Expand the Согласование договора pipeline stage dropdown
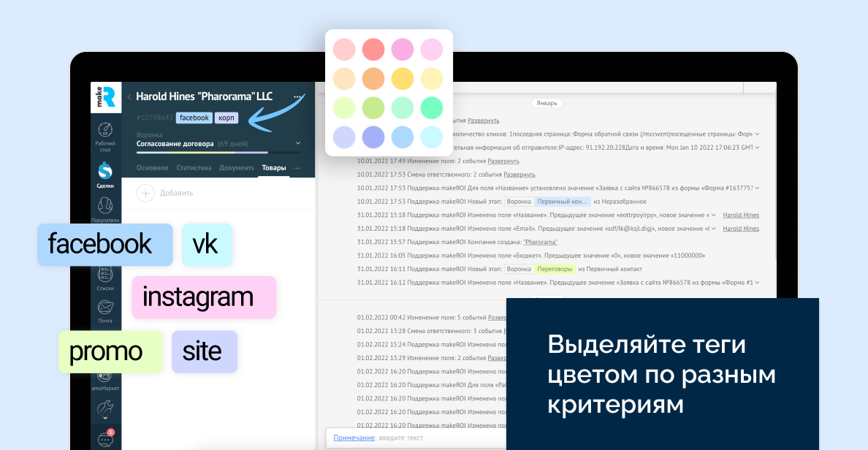The height and width of the screenshot is (450, 868). tap(298, 143)
